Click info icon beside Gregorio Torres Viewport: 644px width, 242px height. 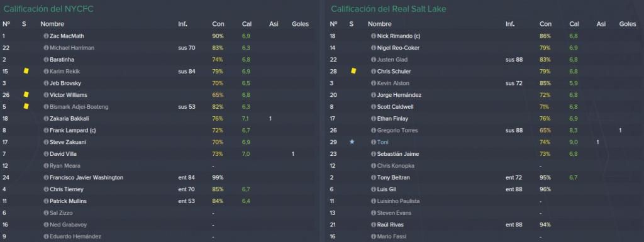click(x=374, y=131)
